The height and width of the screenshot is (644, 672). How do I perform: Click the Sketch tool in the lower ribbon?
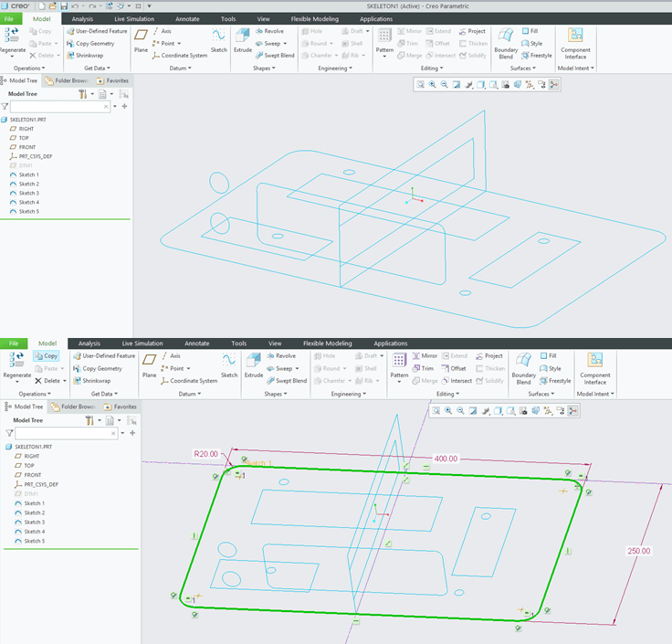click(229, 364)
